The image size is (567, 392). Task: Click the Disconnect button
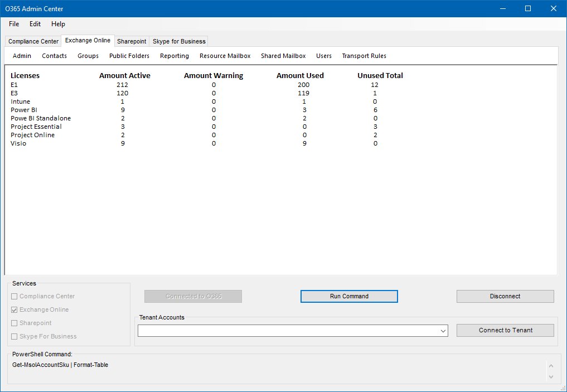click(x=505, y=296)
